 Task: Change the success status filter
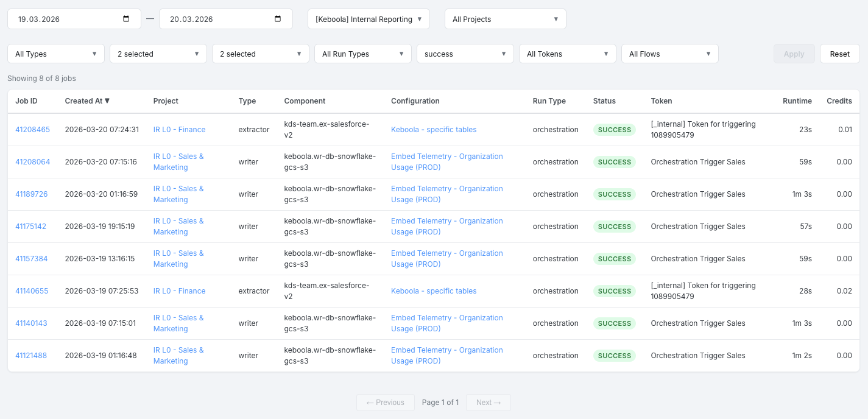465,54
